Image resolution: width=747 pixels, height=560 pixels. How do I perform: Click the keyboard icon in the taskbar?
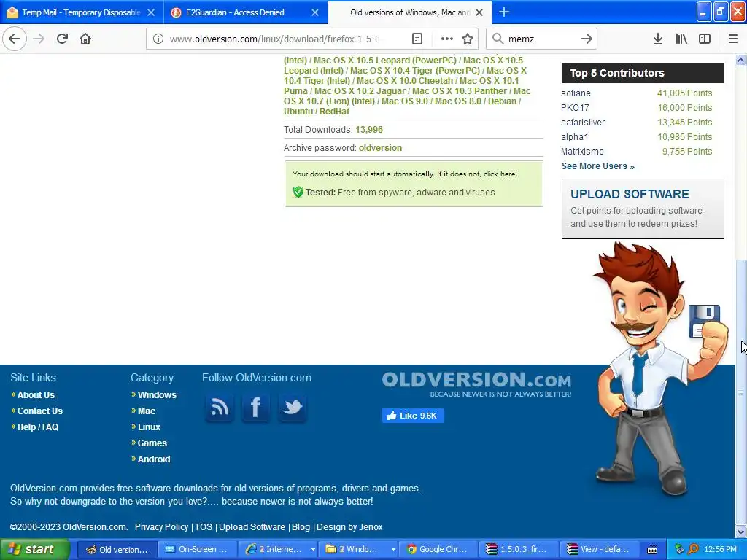(652, 550)
